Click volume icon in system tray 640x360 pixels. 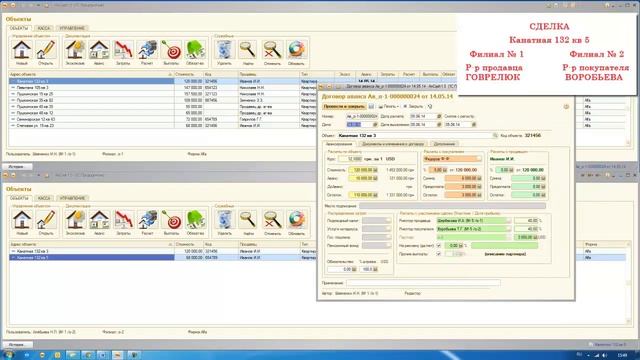click(x=605, y=355)
